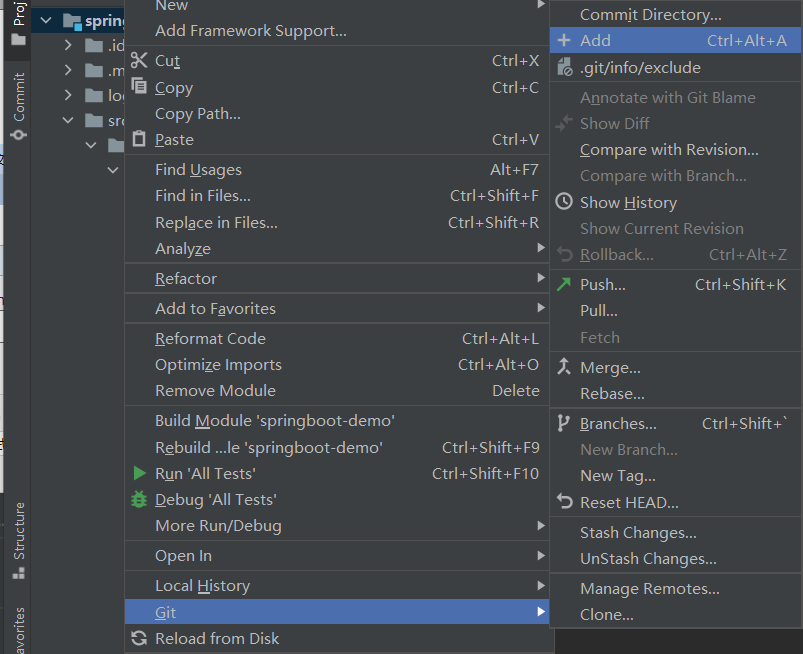This screenshot has width=803, height=654.
Task: Click the Cut scissors icon
Action: point(139,61)
